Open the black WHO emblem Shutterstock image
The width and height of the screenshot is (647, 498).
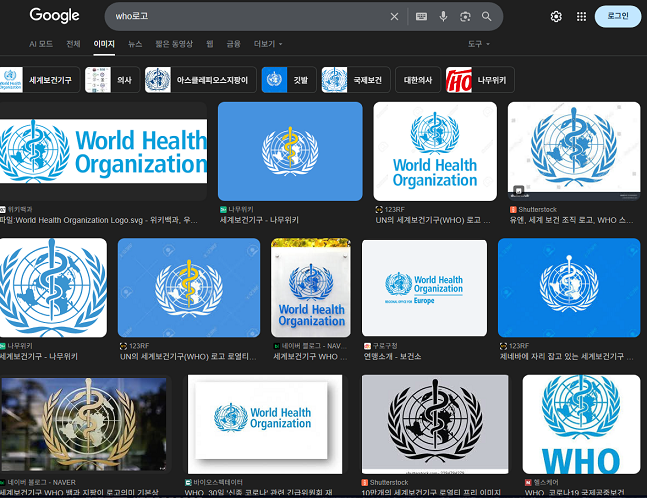[x=435, y=424]
